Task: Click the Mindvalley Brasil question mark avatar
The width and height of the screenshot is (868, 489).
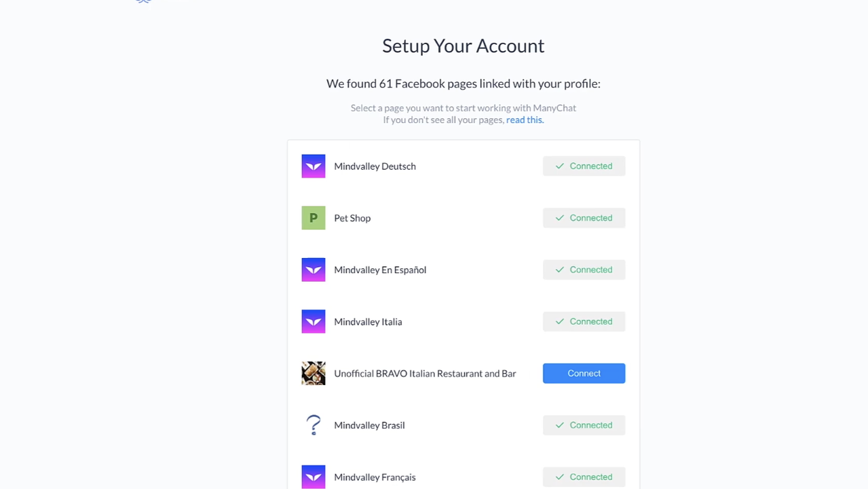Action: (x=313, y=424)
